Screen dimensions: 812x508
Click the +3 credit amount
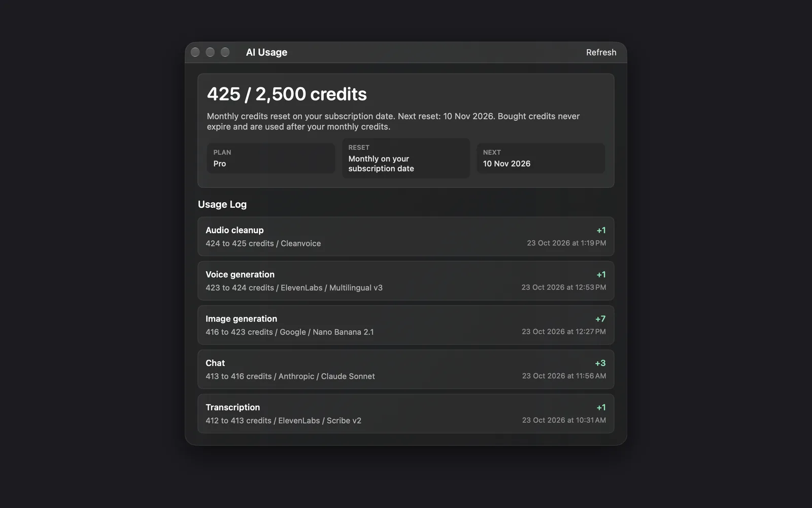coord(600,363)
